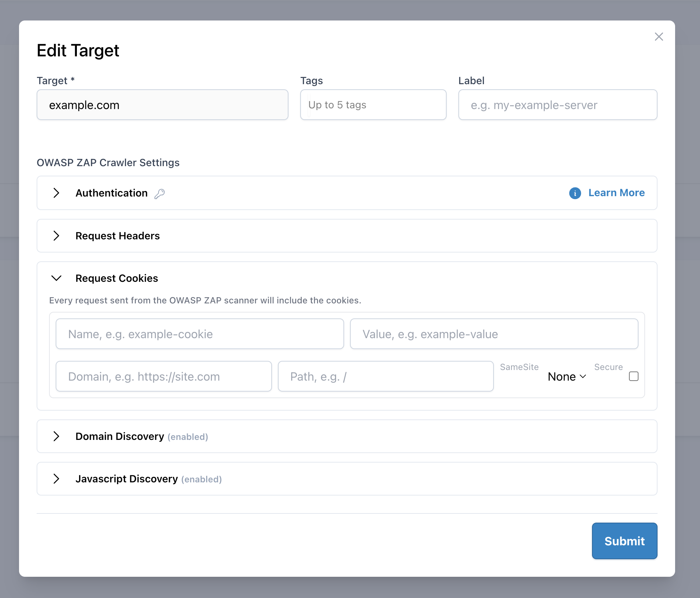Click the cookie Value input
Image resolution: width=700 pixels, height=598 pixels.
click(494, 334)
